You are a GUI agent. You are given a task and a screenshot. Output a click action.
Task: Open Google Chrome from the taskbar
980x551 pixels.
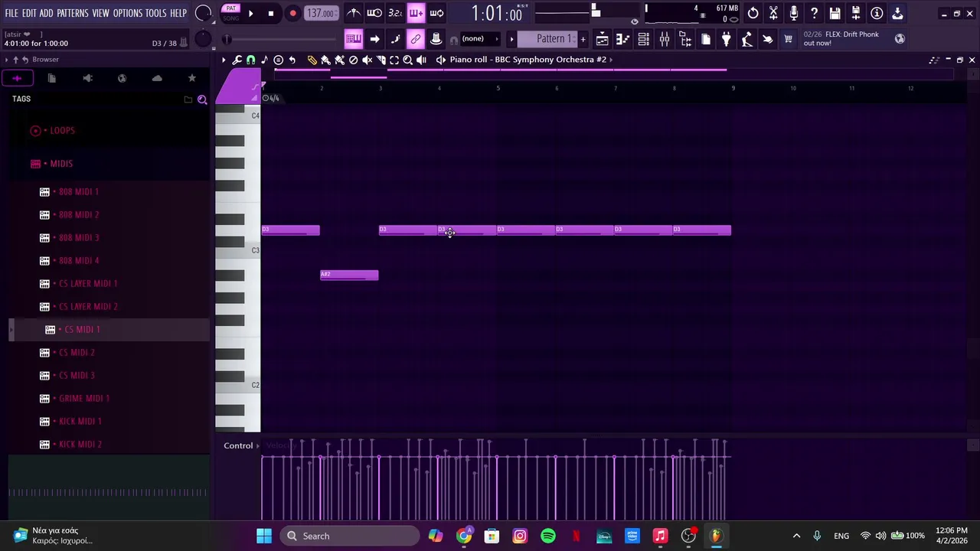464,536
